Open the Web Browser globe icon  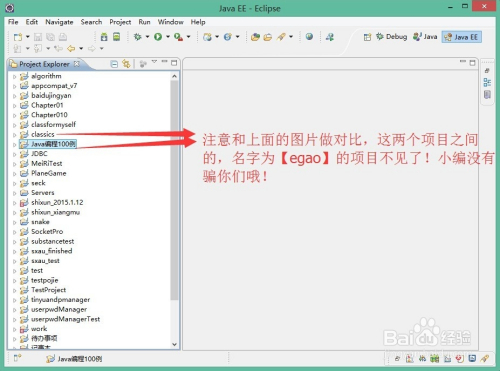(309, 36)
